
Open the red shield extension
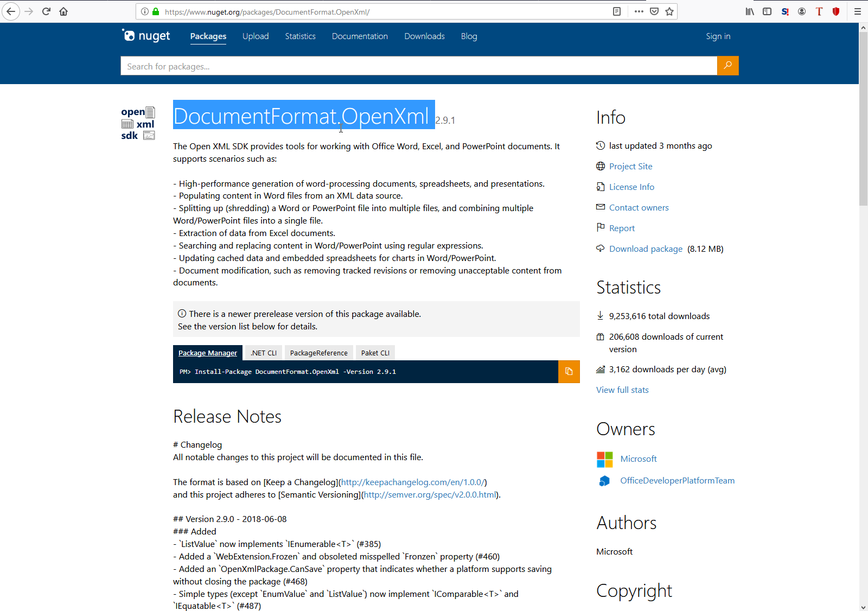[836, 11]
